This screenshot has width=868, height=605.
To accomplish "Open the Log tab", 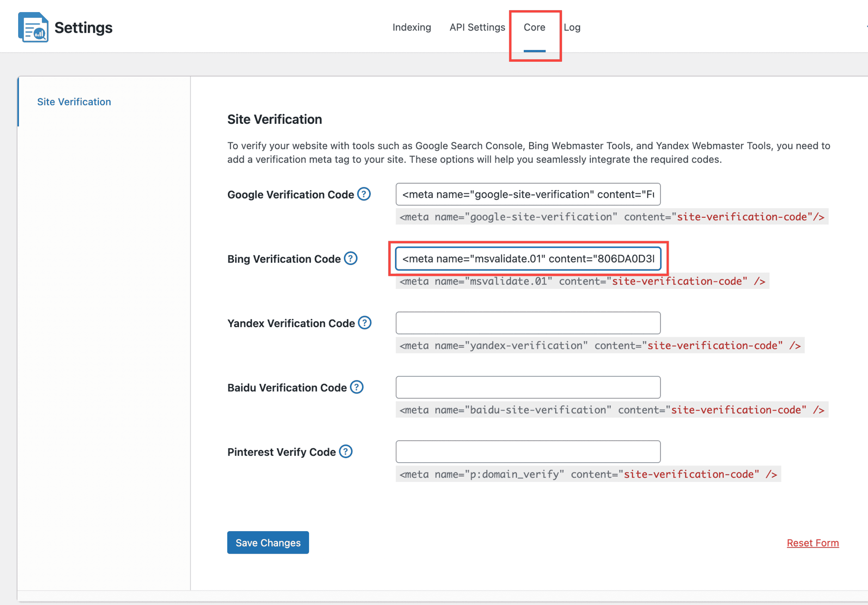I will [572, 27].
